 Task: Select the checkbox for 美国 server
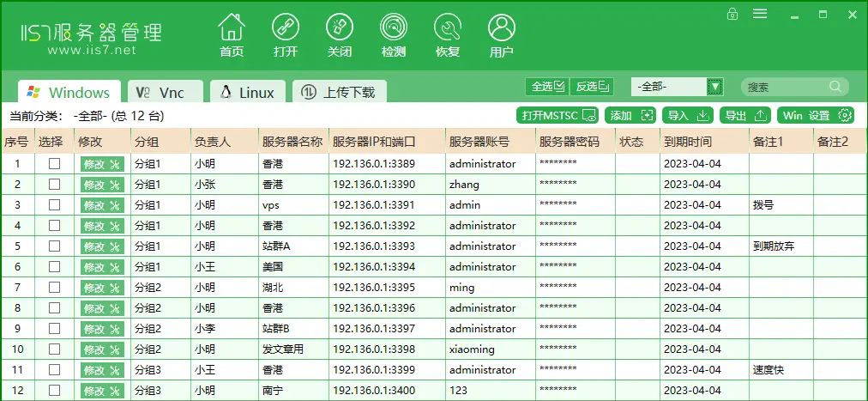[x=54, y=266]
